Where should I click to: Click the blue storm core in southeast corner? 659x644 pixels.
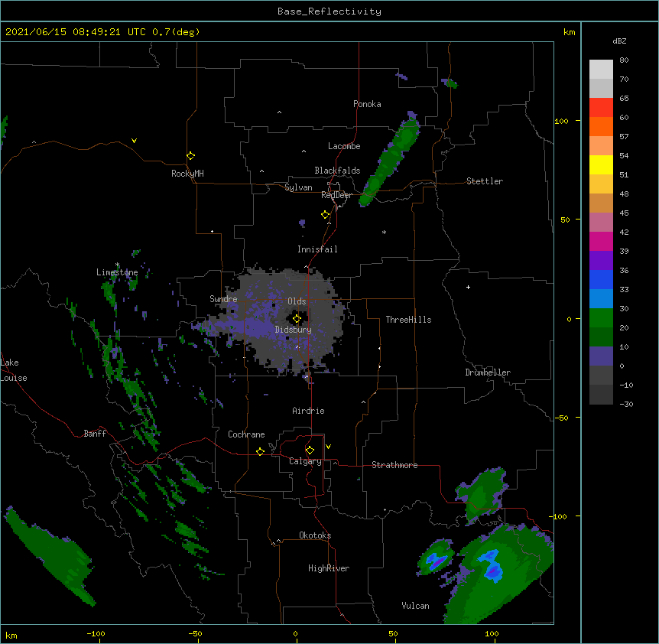pyautogui.click(x=492, y=566)
